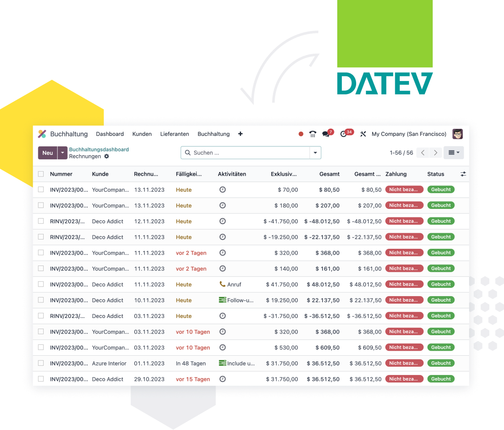This screenshot has width=504, height=430.
Task: Click the Neu button
Action: pyautogui.click(x=47, y=153)
